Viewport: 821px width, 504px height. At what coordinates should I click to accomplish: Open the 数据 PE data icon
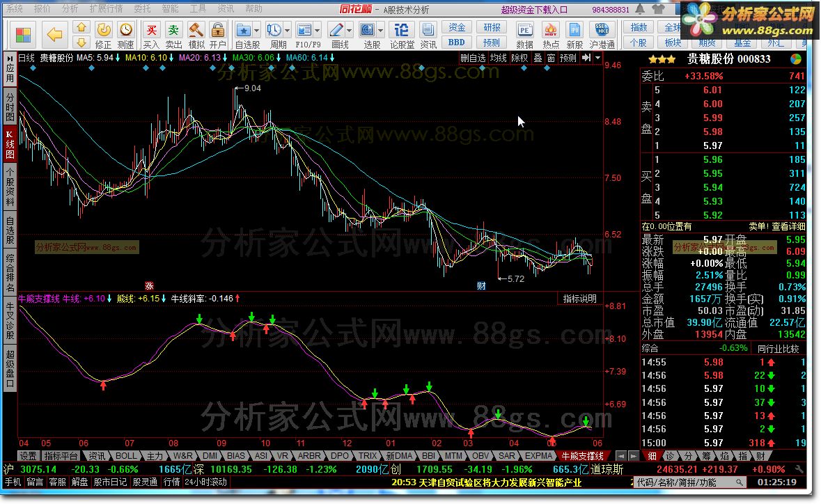click(524, 35)
